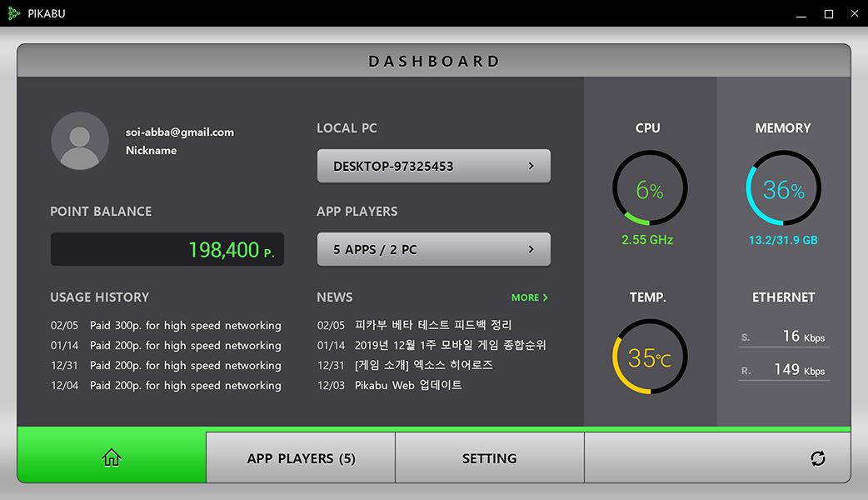Click the TEMP. 35°C gauge
The height and width of the screenshot is (500, 868).
[650, 356]
